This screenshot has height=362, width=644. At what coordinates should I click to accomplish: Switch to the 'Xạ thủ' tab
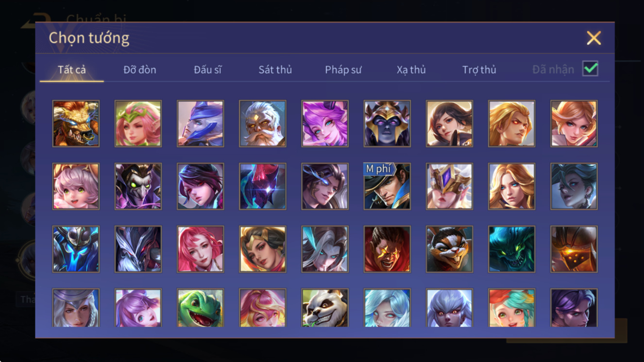pyautogui.click(x=411, y=70)
